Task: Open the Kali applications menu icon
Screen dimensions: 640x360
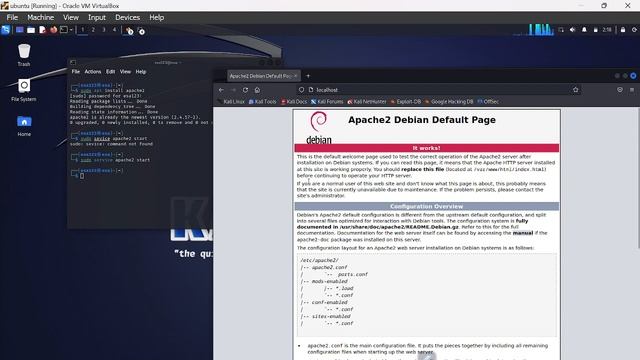Action: click(x=6, y=30)
